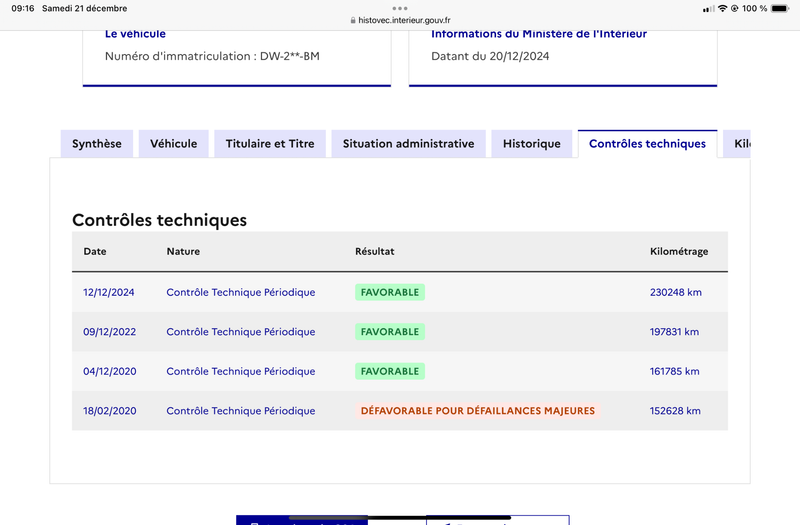The width and height of the screenshot is (800, 525).
Task: Click the Datant du 20/12/2024 text
Action: click(490, 56)
